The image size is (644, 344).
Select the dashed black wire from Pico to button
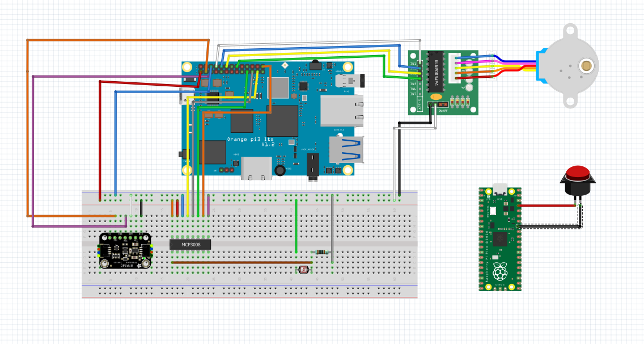pos(549,226)
